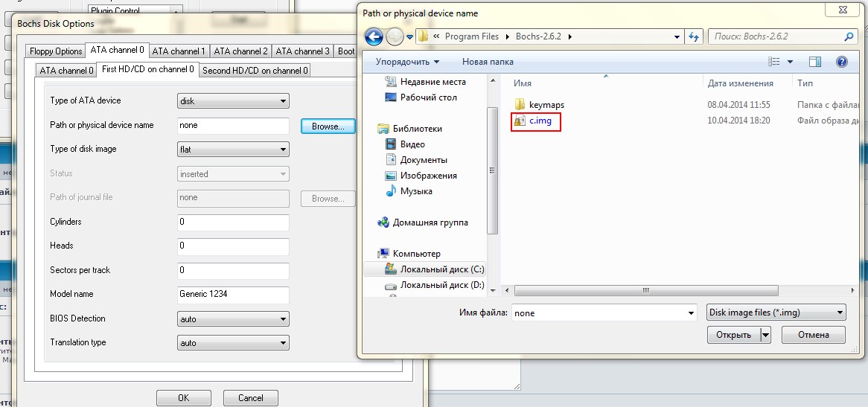Open the Type of ATA device dropdown

(x=233, y=101)
